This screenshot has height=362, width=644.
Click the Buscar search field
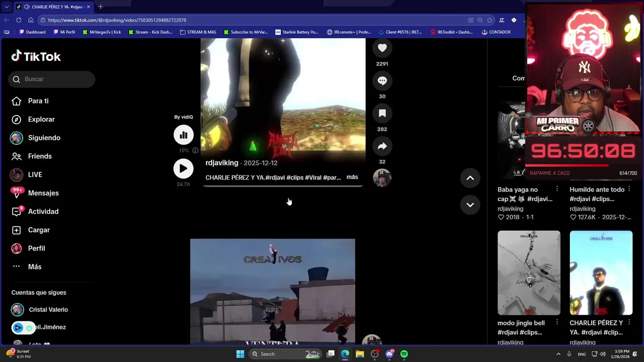[51, 79]
